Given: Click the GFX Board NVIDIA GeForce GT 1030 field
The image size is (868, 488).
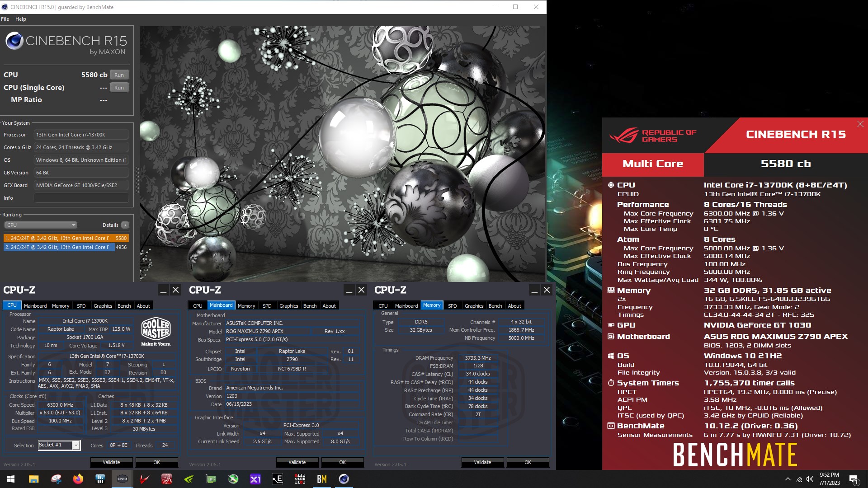Looking at the screenshot, I should (81, 185).
